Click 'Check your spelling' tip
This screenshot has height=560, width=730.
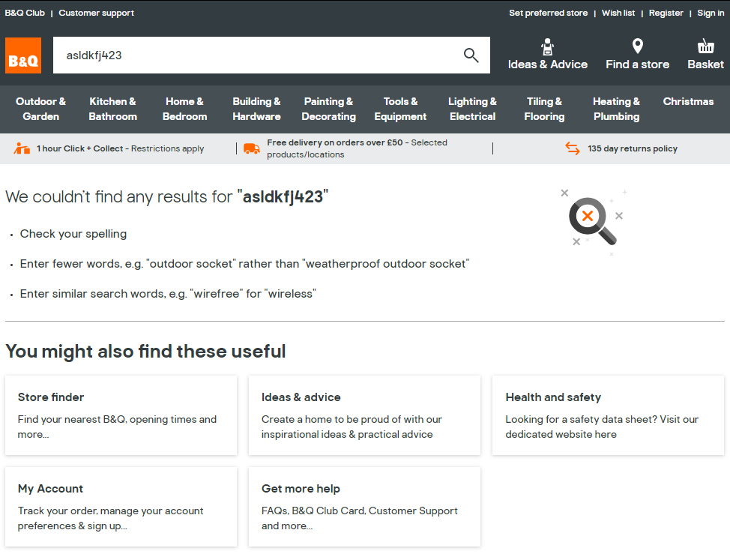tap(73, 234)
